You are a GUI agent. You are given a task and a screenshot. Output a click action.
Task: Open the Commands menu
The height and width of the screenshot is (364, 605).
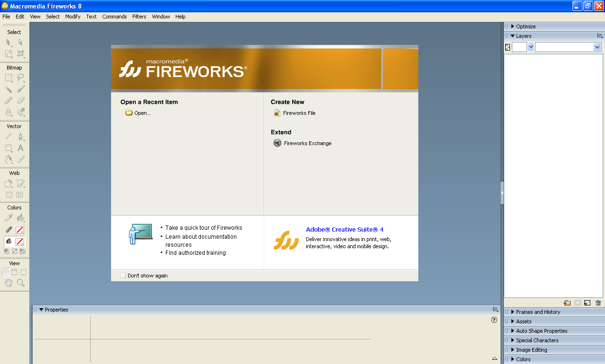114,17
